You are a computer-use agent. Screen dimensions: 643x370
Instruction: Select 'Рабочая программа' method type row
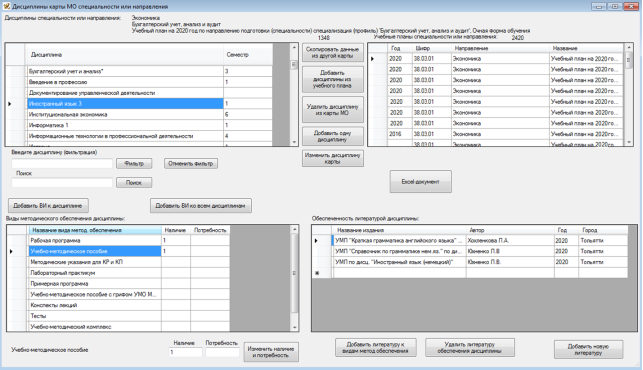[x=118, y=240]
